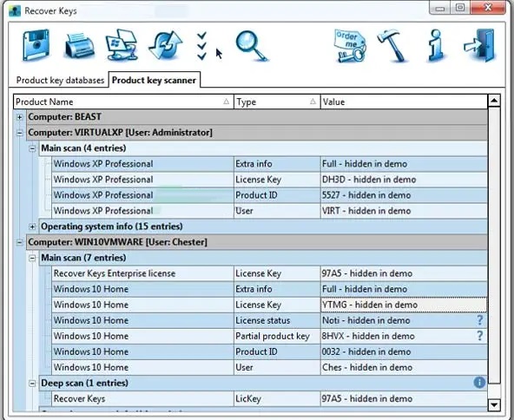Click the triple checkmarks toolbar icon

point(202,46)
